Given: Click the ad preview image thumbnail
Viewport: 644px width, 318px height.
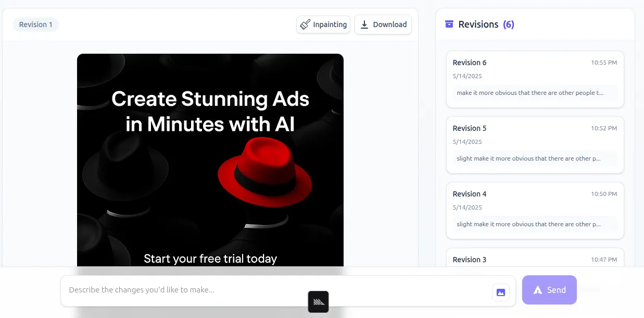Looking at the screenshot, I should click(x=210, y=161).
